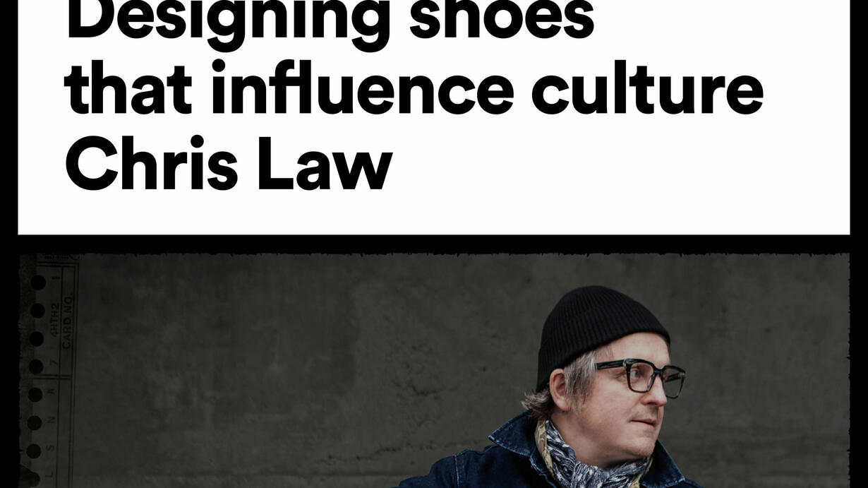Click the word 'Law' in title

[324, 165]
